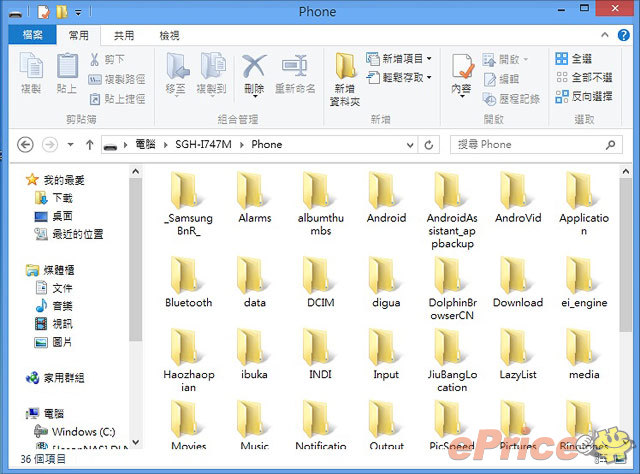Image resolution: width=640 pixels, height=474 pixels.
Task: Switch to the 檢視 ribbon tab
Action: tap(169, 35)
